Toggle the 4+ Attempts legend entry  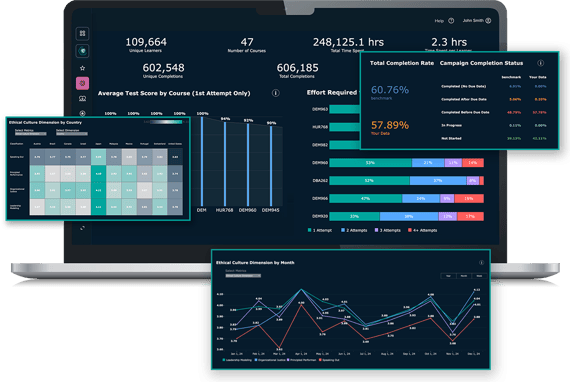coord(422,230)
